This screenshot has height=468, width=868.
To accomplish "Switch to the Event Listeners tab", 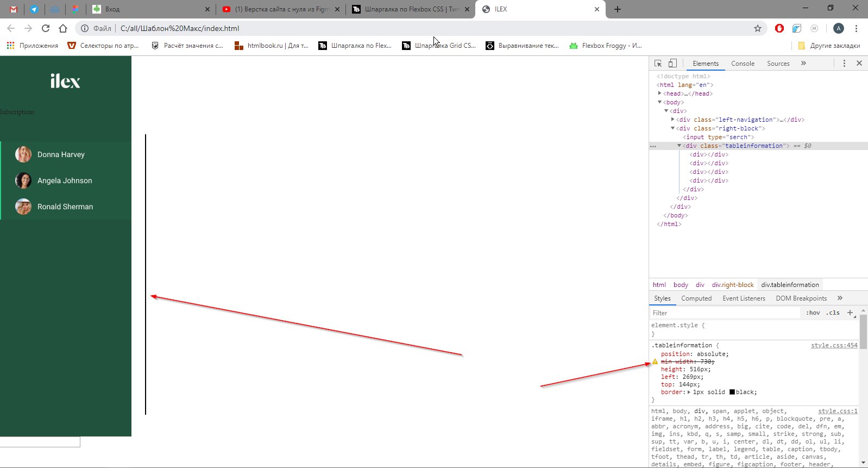I will pyautogui.click(x=744, y=298).
